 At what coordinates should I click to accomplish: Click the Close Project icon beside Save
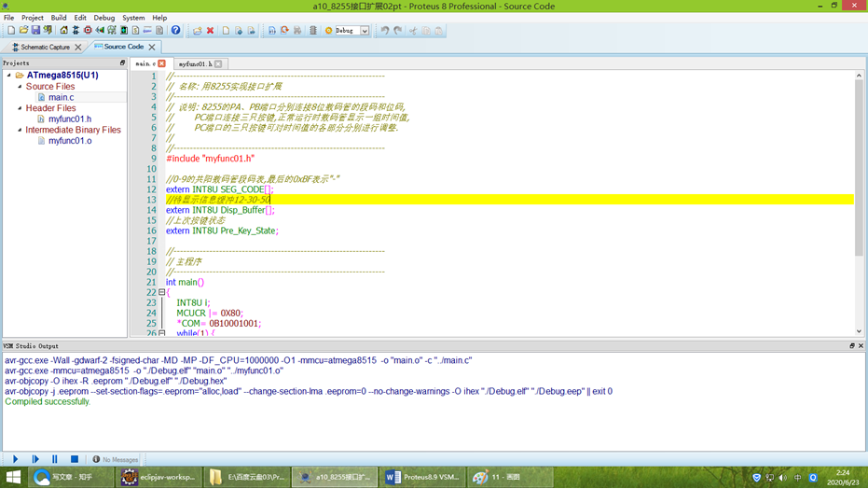coord(48,31)
